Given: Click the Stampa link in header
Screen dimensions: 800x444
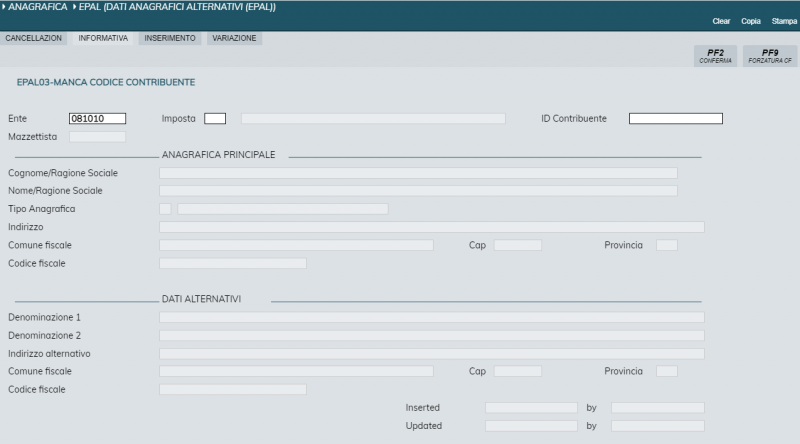Looking at the screenshot, I should 784,21.
